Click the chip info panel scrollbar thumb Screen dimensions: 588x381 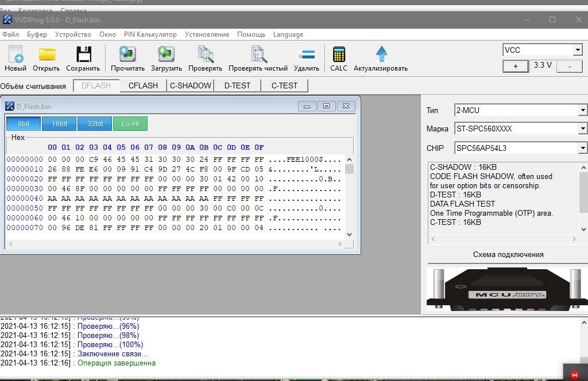tap(583, 192)
